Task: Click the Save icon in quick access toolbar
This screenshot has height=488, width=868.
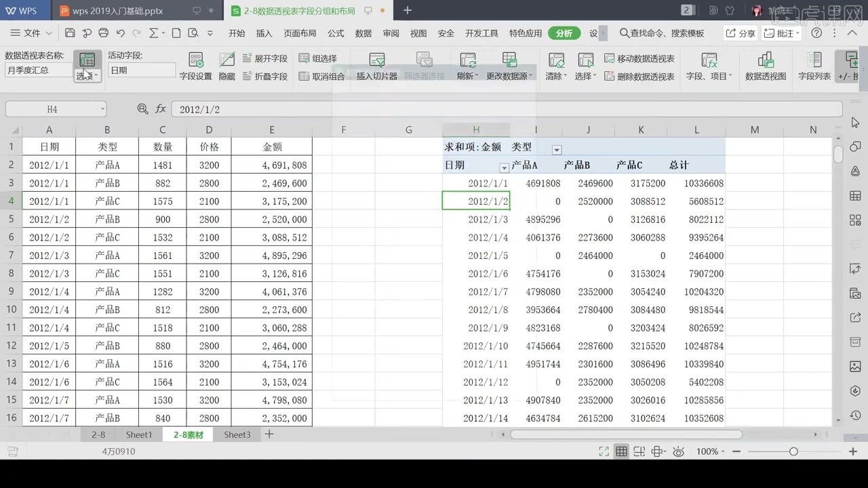Action: [x=70, y=33]
